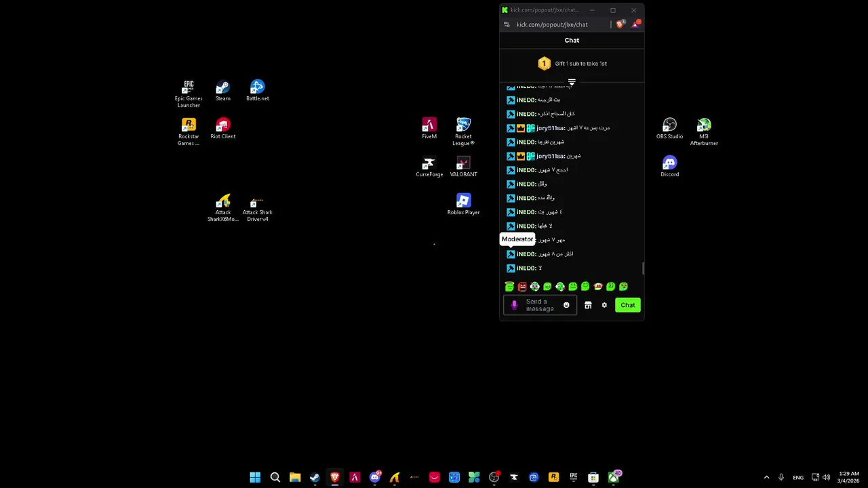868x488 pixels.
Task: Select the MSI Afterburner desktop shortcut
Action: pyautogui.click(x=704, y=131)
